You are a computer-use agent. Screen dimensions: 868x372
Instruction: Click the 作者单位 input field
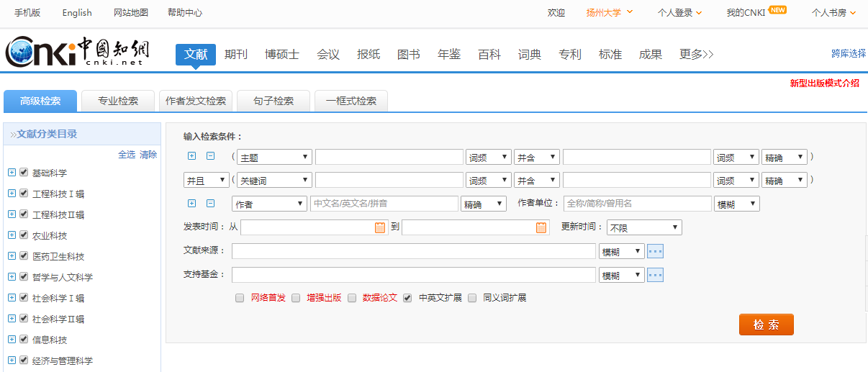point(638,204)
